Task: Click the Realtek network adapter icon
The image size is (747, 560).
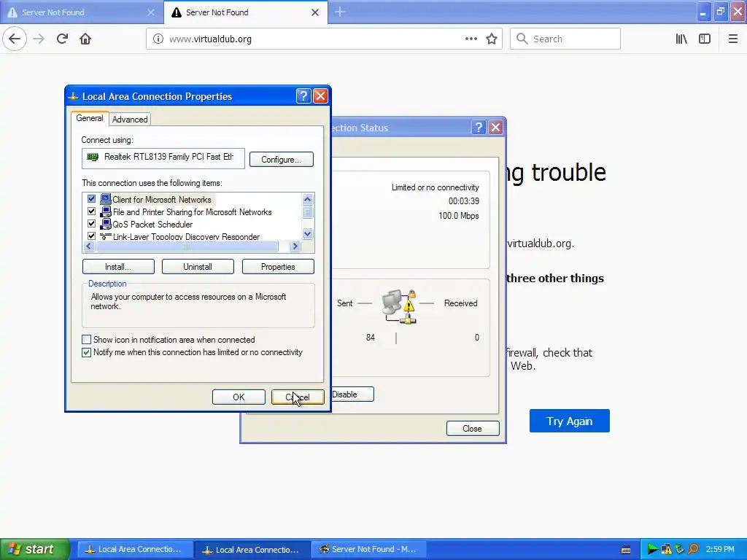Action: coord(93,157)
